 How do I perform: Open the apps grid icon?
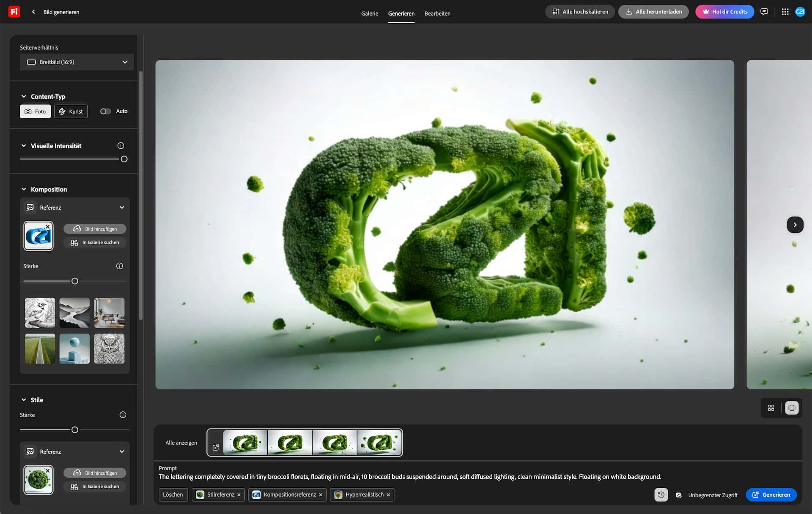785,12
